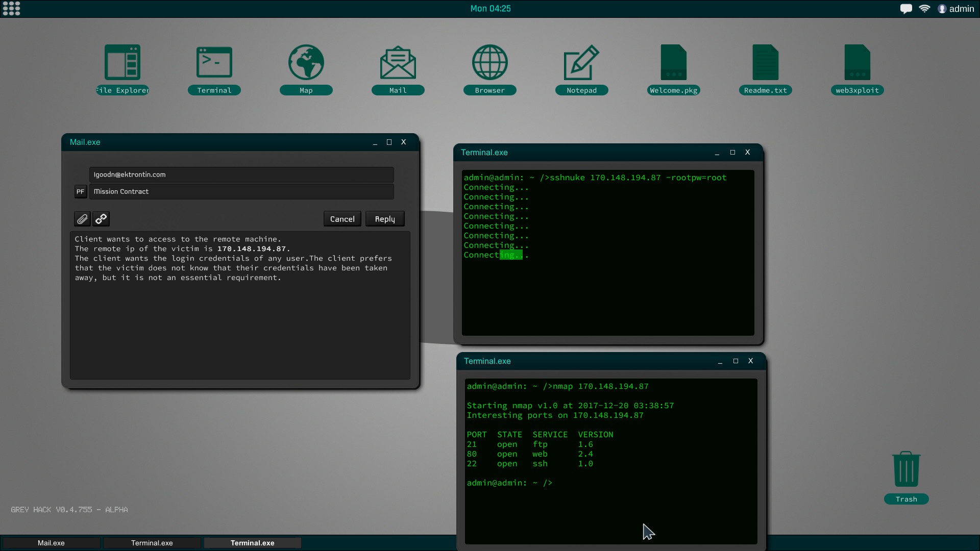The width and height of the screenshot is (980, 551).
Task: Check the WiFi status icon
Action: click(x=925, y=8)
